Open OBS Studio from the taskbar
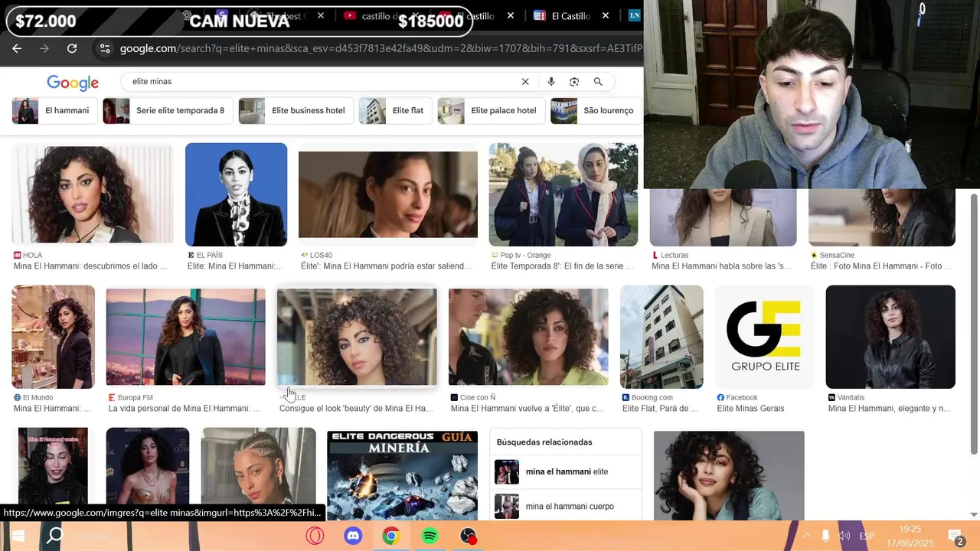 (468, 536)
